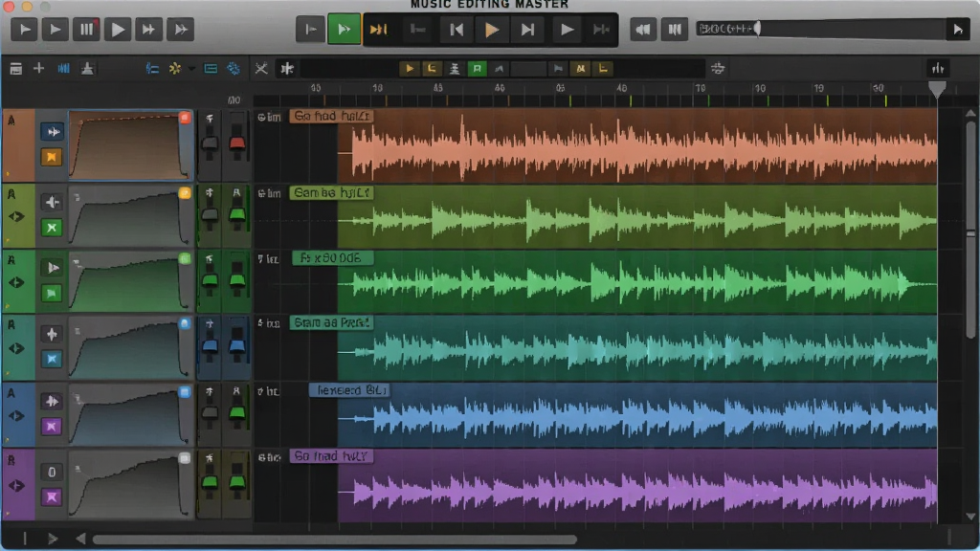Click the rewind button left of the progress bar
The width and height of the screenshot is (980, 551).
pos(642,30)
